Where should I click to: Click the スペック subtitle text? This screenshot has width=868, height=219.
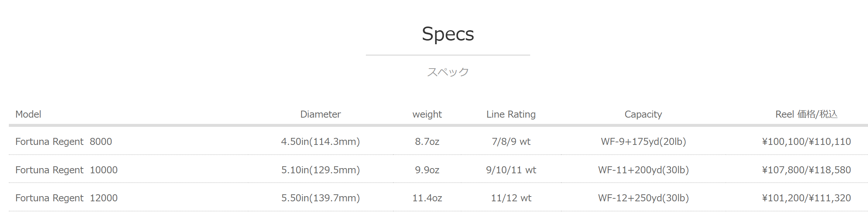click(x=448, y=72)
